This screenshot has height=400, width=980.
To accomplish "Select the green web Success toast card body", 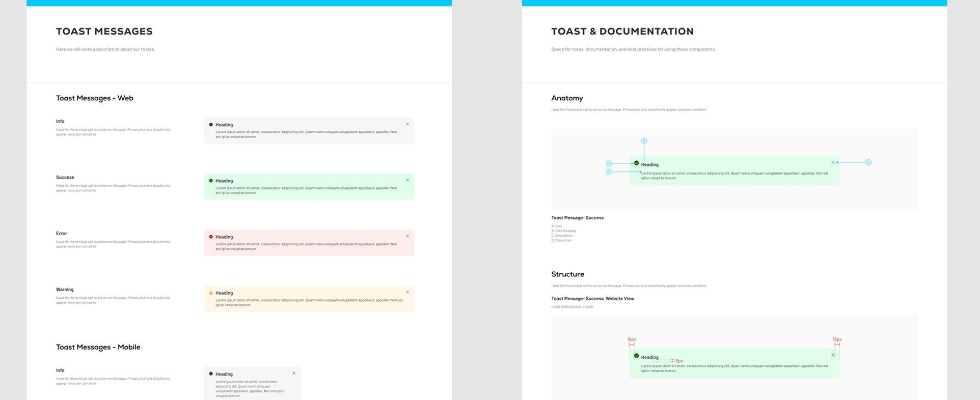I will tap(309, 187).
